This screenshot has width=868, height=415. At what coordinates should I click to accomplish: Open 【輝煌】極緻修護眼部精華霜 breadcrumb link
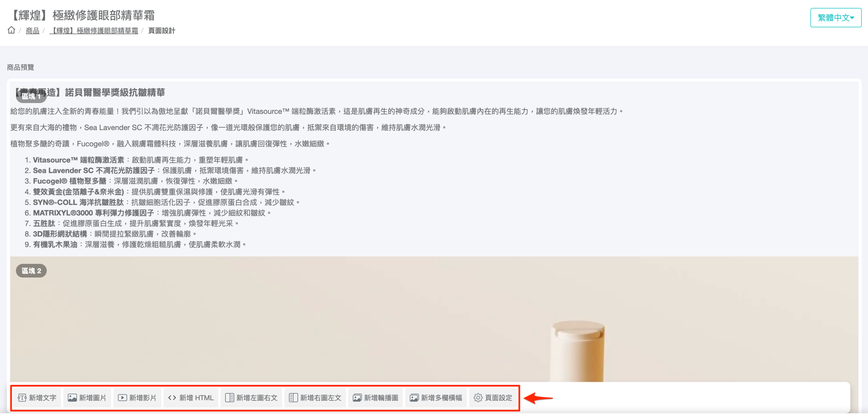pyautogui.click(x=94, y=31)
